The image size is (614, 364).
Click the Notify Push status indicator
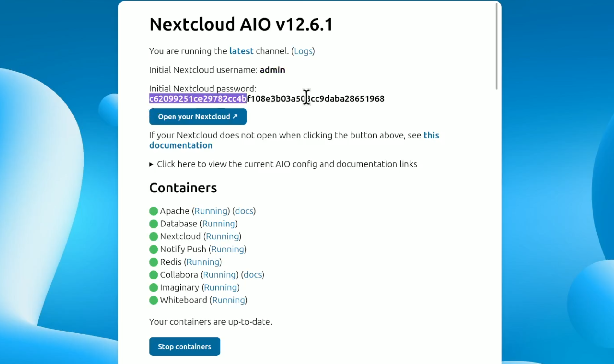click(x=153, y=249)
